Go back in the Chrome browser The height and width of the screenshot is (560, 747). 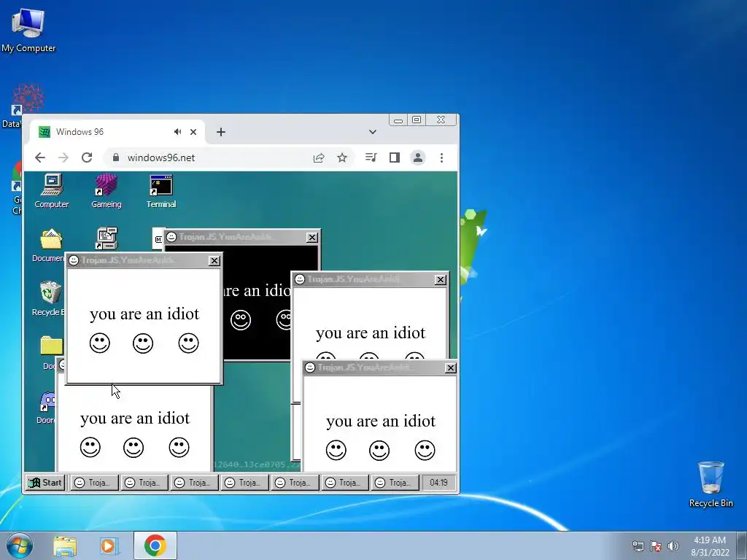[40, 157]
